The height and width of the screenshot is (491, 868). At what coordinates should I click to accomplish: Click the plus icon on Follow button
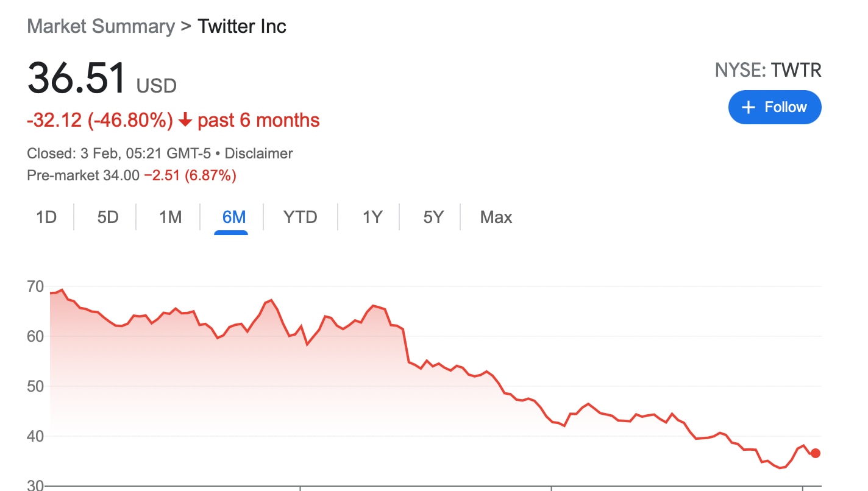[x=748, y=107]
